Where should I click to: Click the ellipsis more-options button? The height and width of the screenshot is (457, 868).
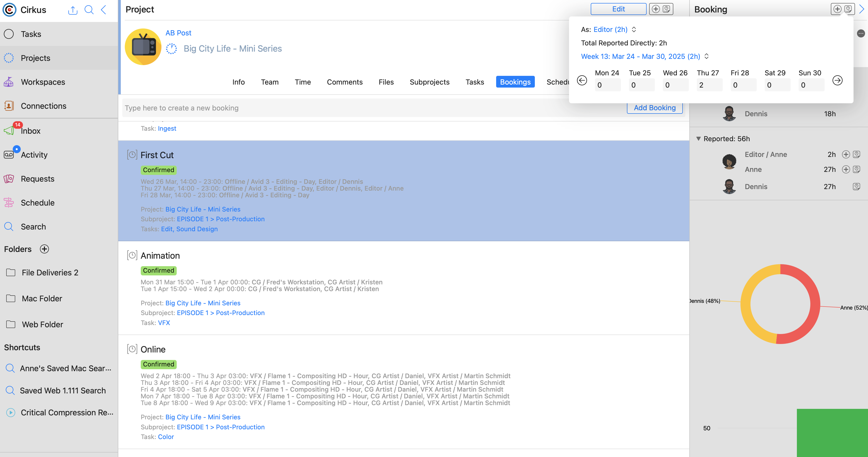(861, 33)
